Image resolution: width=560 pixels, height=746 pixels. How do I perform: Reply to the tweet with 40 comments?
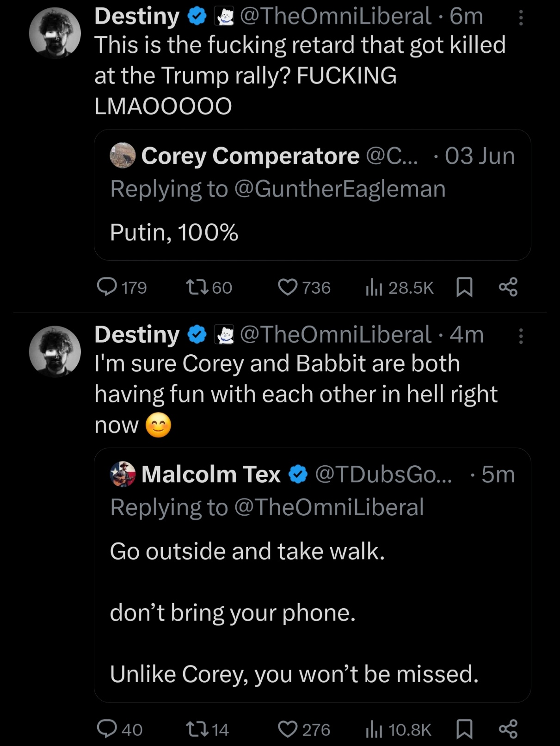click(107, 729)
